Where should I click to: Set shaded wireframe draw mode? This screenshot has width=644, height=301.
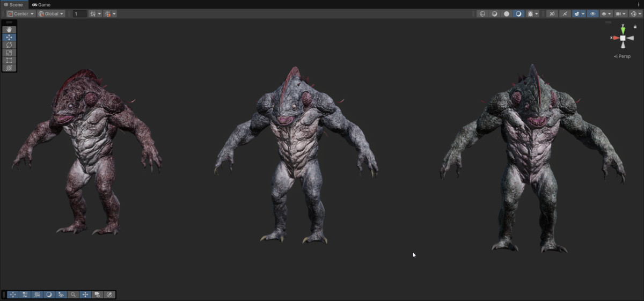(494, 13)
